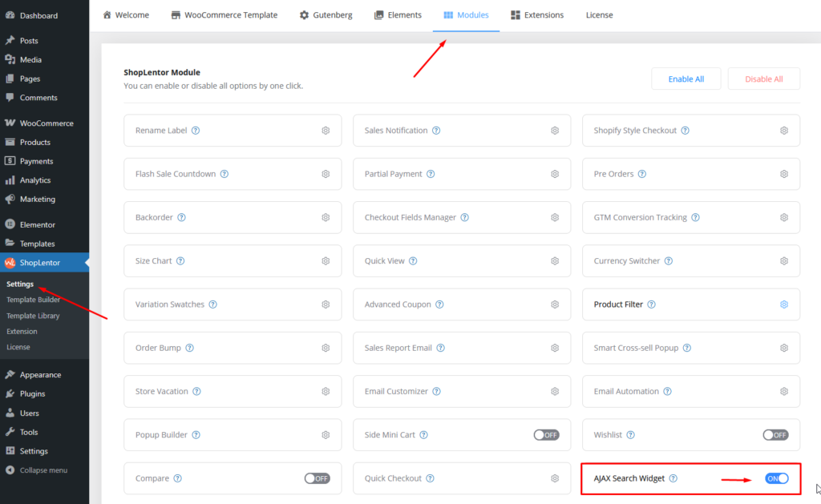Image resolution: width=821 pixels, height=504 pixels.
Task: Switch to the Gutenberg tab
Action: (326, 14)
